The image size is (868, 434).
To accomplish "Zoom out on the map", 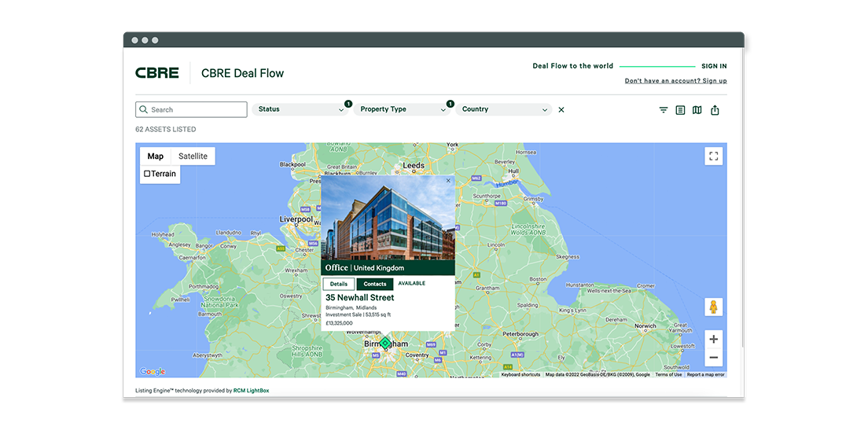I will click(713, 358).
